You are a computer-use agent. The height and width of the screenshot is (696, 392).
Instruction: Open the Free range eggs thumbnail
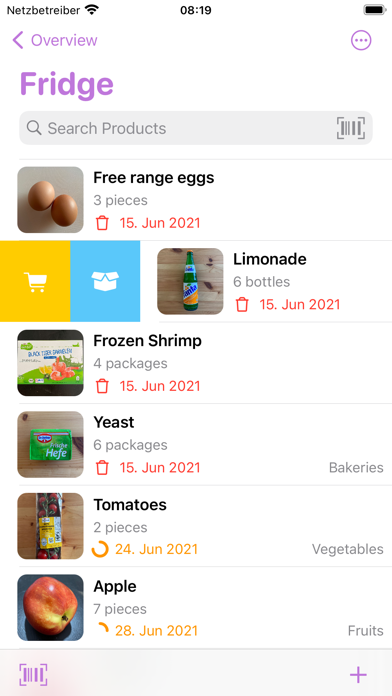(50, 200)
